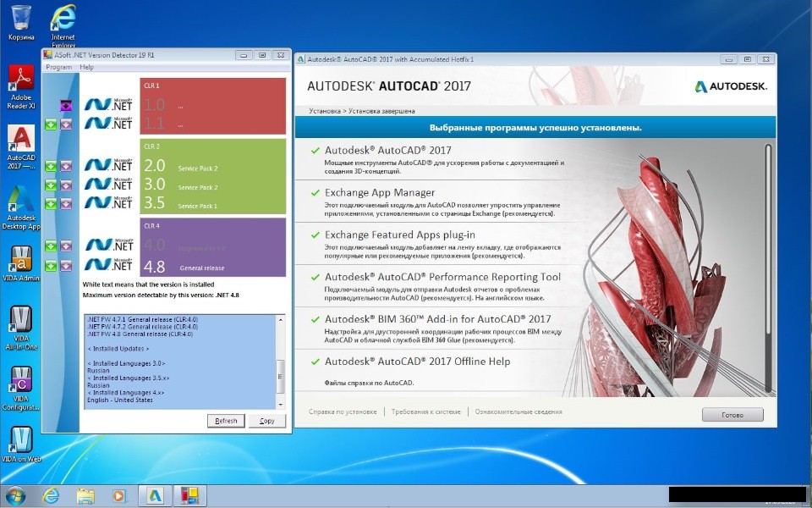This screenshot has width=812, height=508.
Task: Switch to Autodesk installer taskbar button
Action: tap(155, 496)
